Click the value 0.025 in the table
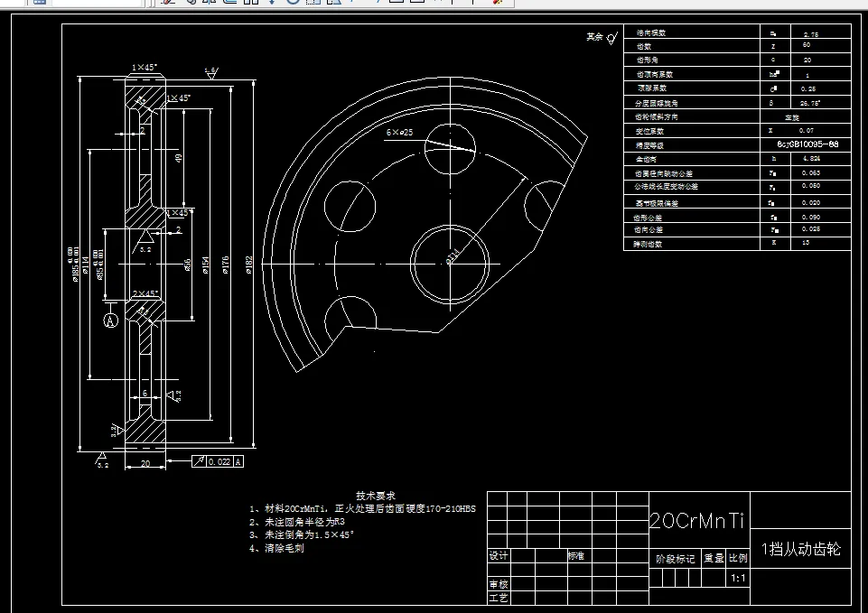868x613 pixels. (x=811, y=228)
